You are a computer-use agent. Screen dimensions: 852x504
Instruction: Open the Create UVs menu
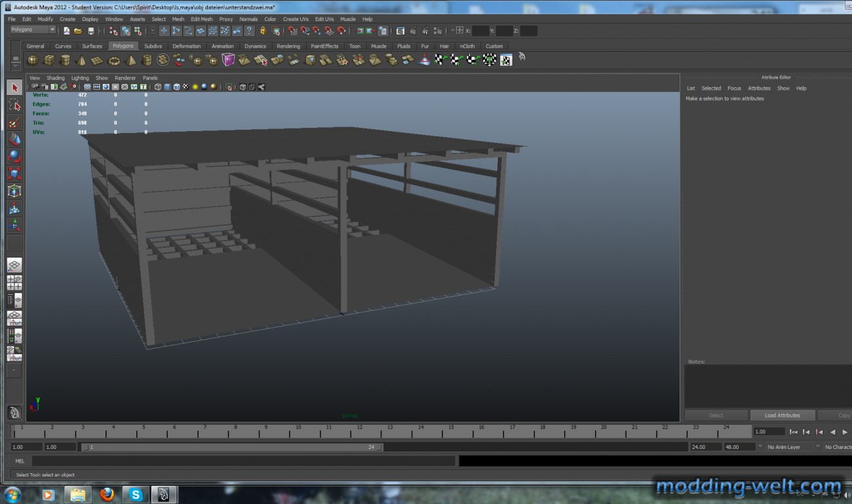point(296,19)
